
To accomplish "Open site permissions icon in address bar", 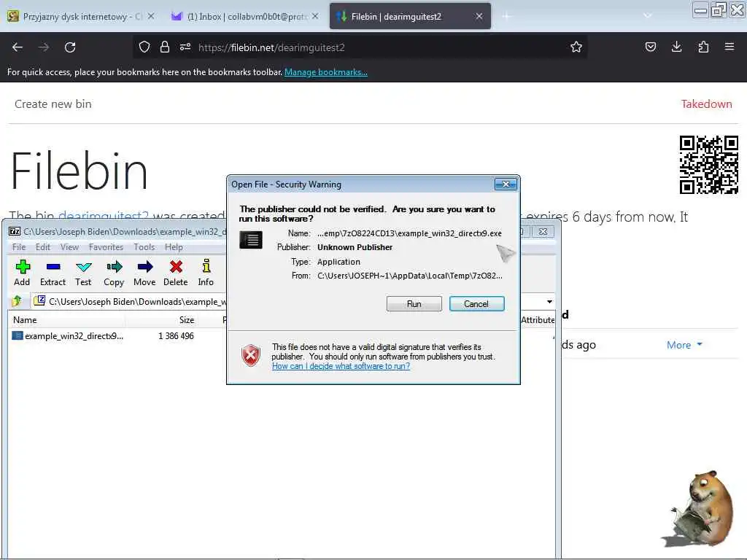I will tap(185, 47).
